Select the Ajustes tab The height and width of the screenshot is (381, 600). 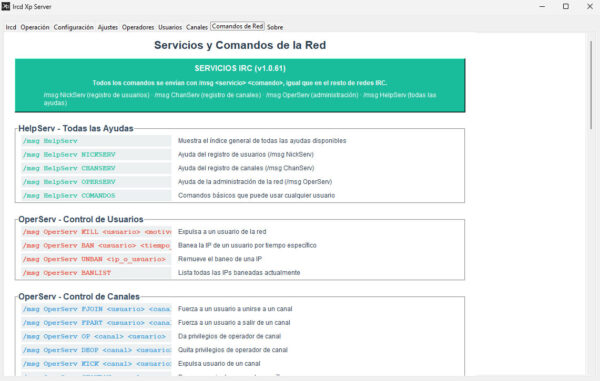pyautogui.click(x=108, y=27)
